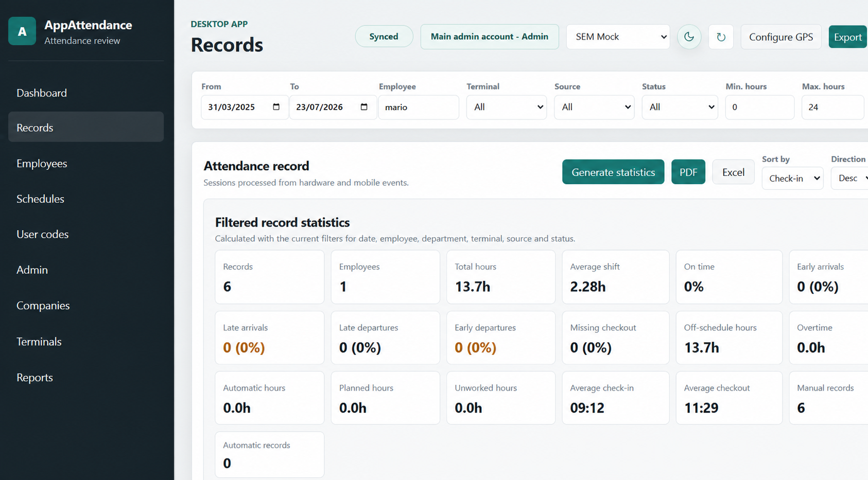The image size is (868, 480).
Task: Open the Schedules sidebar item
Action: point(40,199)
